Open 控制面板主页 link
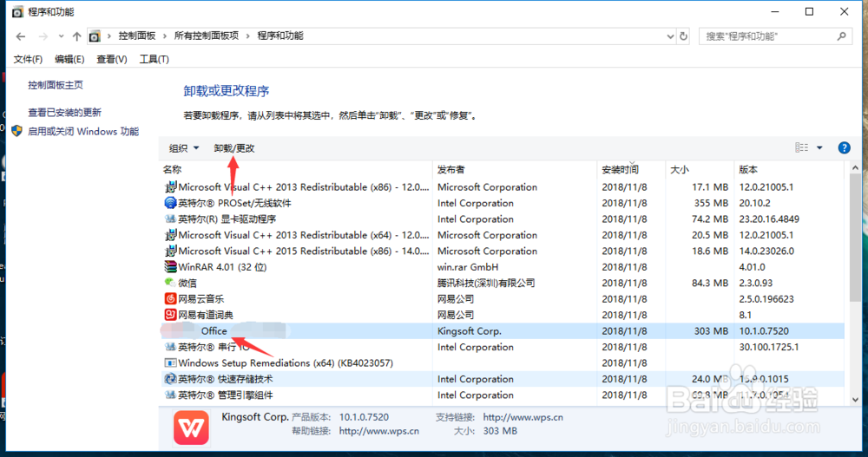Viewport: 868px width, 457px height. click(56, 85)
